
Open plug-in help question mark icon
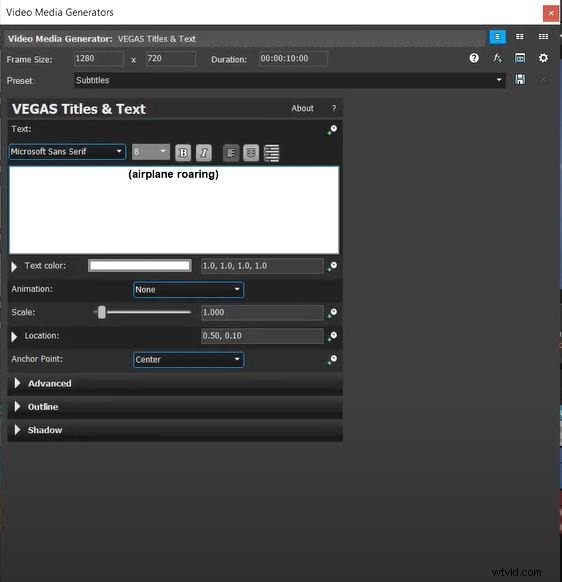[x=474, y=58]
